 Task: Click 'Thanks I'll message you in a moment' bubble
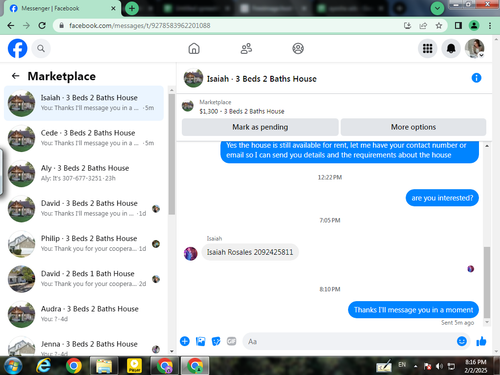[413, 310]
